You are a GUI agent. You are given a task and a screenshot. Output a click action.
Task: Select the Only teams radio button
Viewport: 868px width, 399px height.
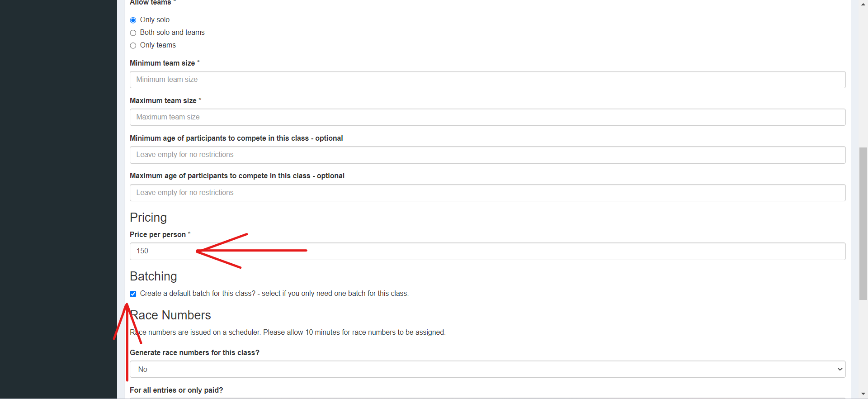point(133,45)
